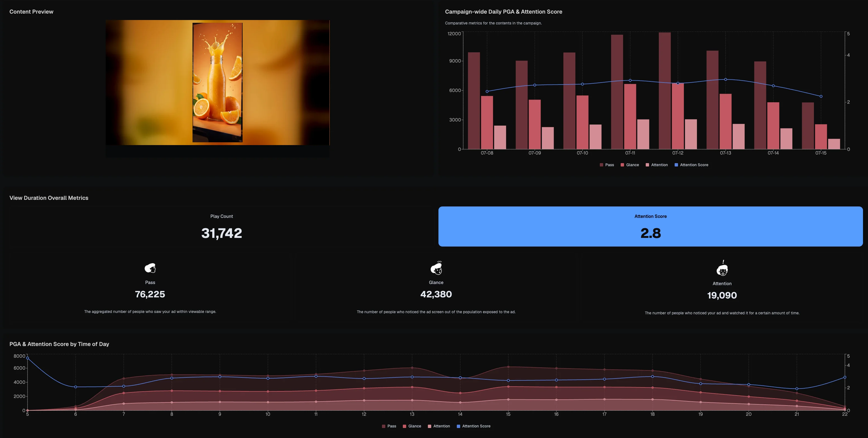Click the Glance face icon

click(x=436, y=268)
